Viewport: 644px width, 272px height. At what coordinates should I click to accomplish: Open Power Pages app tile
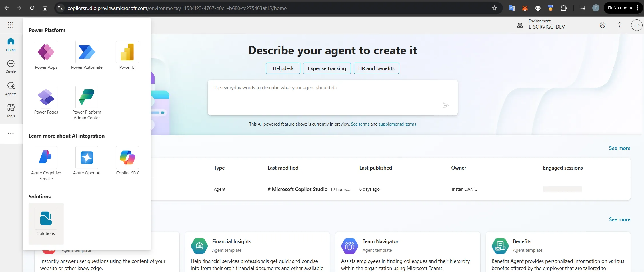tap(46, 100)
